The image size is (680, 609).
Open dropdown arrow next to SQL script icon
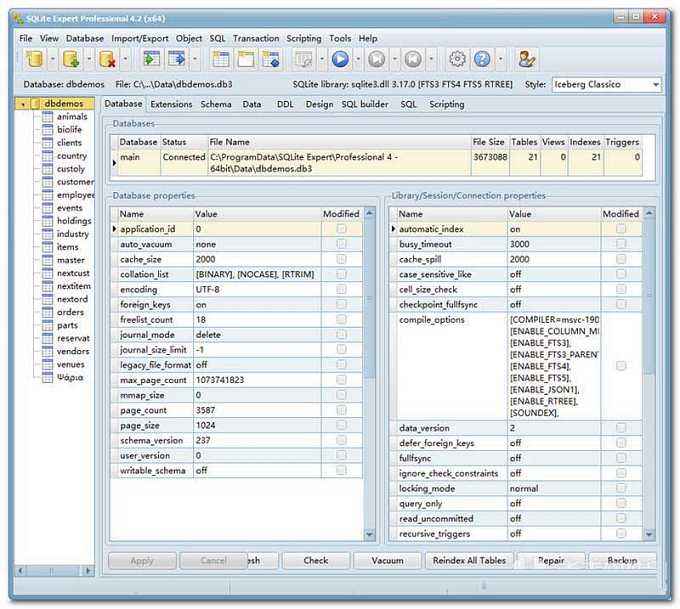click(322, 59)
